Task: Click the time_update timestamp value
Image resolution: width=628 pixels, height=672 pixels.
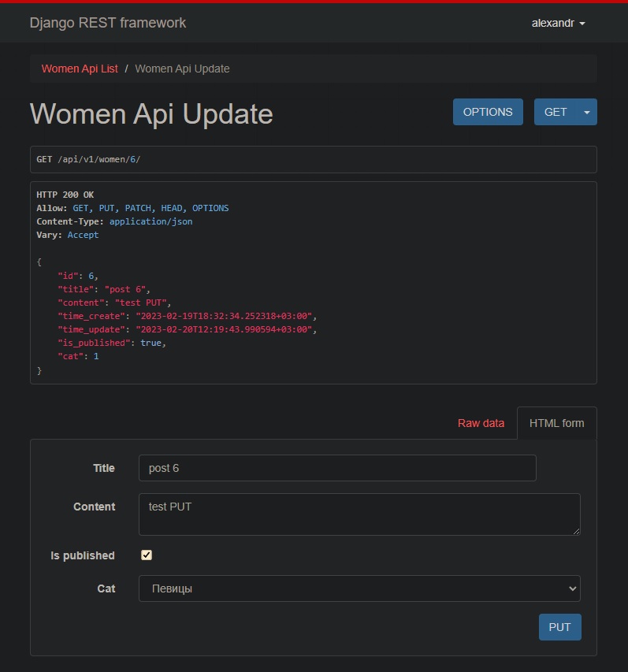Action: [225, 329]
